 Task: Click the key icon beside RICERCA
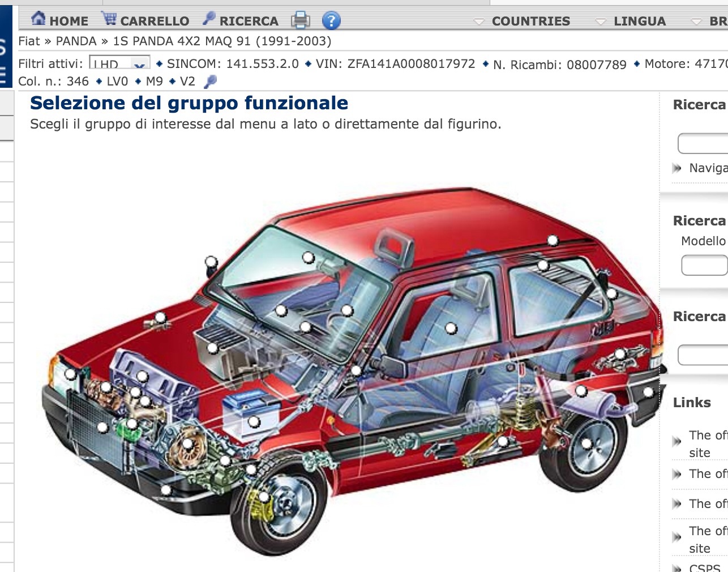(x=209, y=19)
